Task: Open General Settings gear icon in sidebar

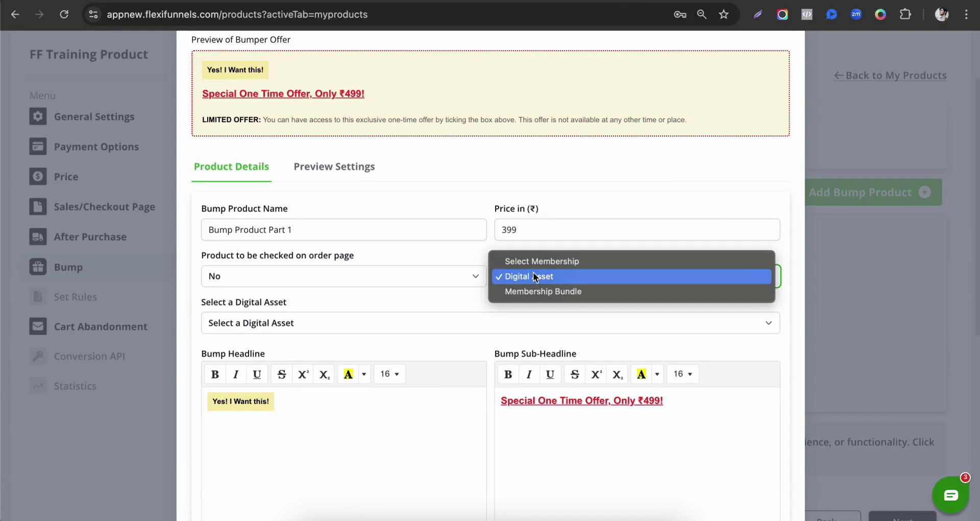Action: (38, 116)
